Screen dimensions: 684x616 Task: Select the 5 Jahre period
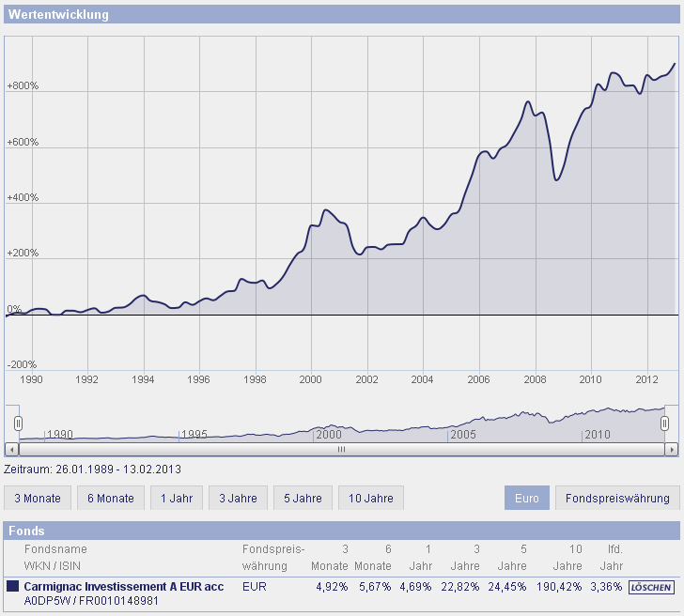pyautogui.click(x=303, y=498)
